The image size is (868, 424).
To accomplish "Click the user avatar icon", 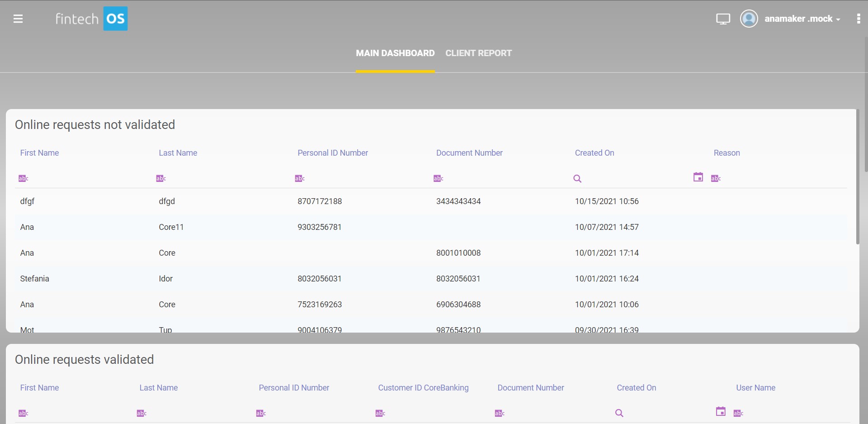I will tap(749, 19).
